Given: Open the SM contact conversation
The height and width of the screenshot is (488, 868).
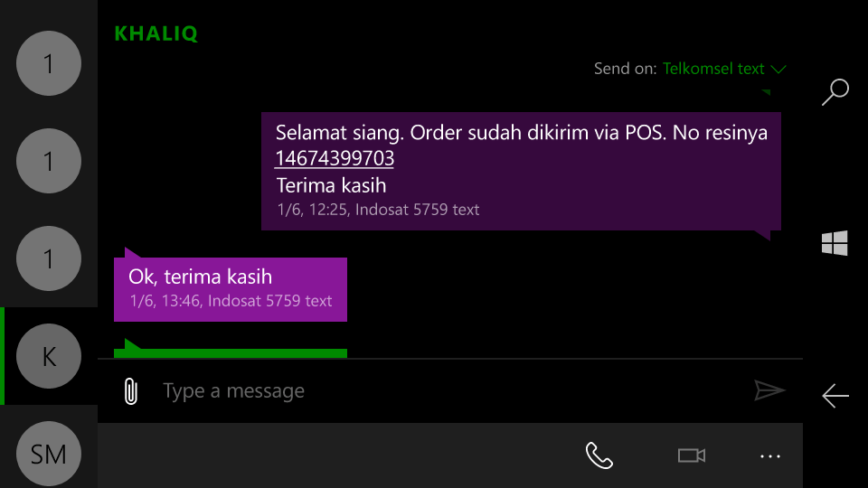Looking at the screenshot, I should pos(49,454).
